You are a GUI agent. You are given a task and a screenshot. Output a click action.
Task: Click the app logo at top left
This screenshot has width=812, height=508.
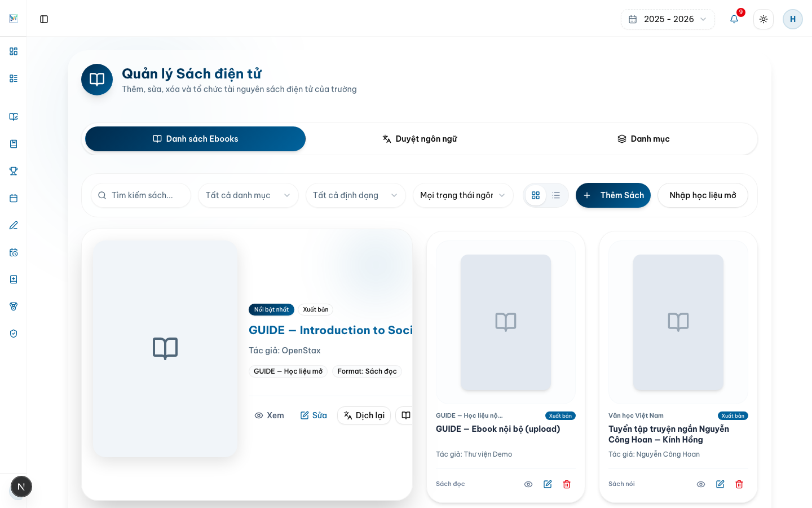[14, 19]
